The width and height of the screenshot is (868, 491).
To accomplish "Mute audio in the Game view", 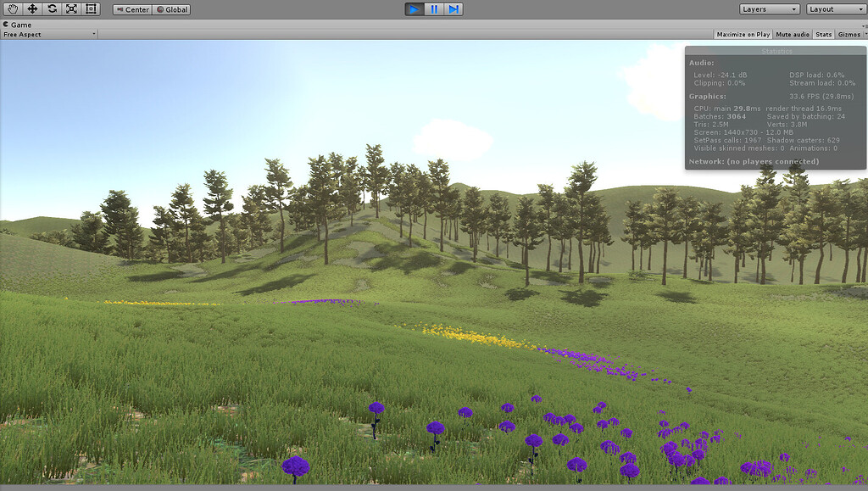I will click(x=792, y=34).
